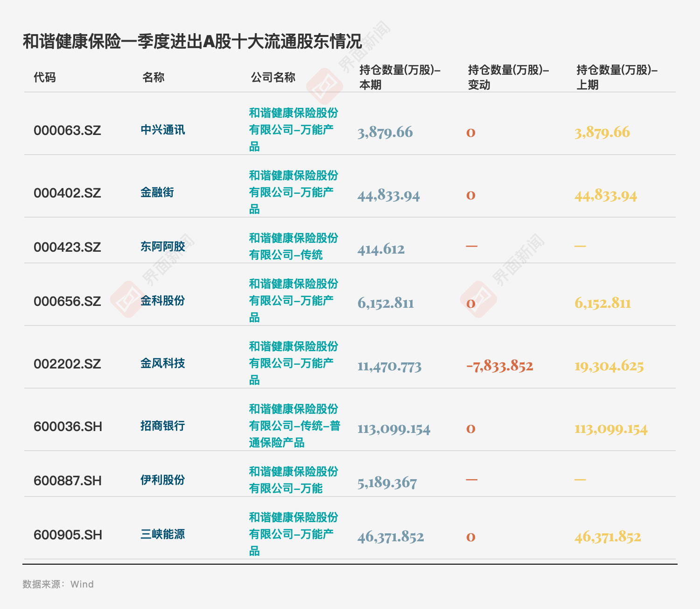Viewport: 700px width, 609px height.
Task: Click change value 0 in 金融街 row
Action: [471, 195]
